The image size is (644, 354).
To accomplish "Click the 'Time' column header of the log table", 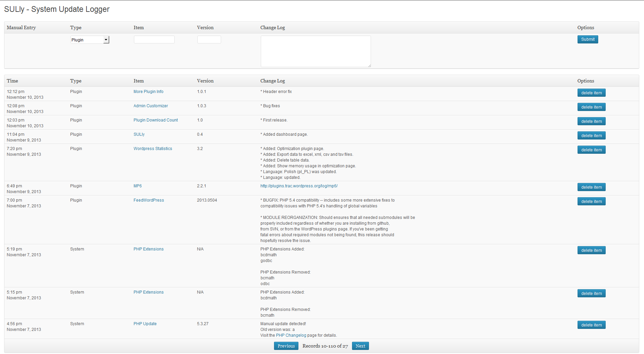I will coord(13,81).
